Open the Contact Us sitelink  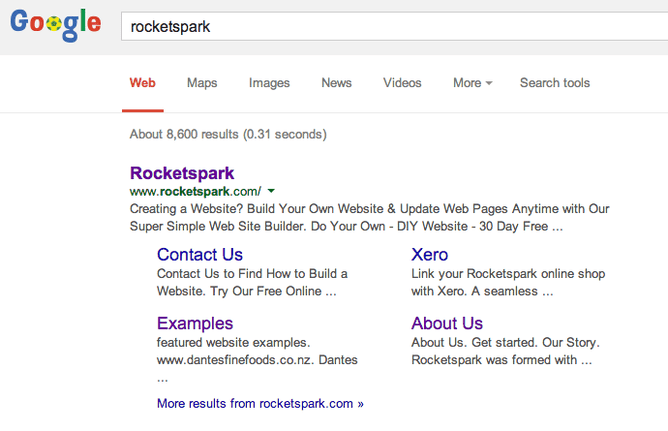[200, 254]
